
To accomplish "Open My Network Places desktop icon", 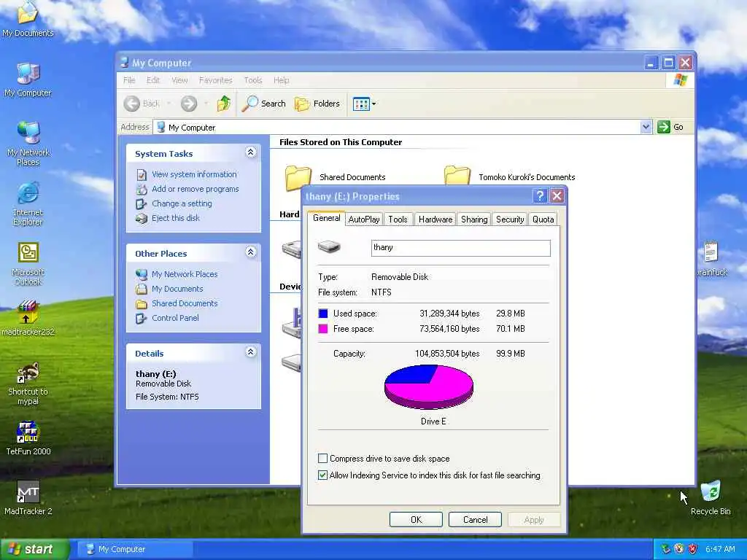I will point(28,144).
